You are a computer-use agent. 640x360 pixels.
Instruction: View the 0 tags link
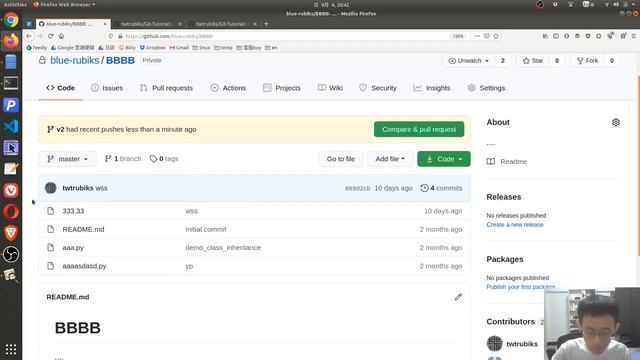164,158
